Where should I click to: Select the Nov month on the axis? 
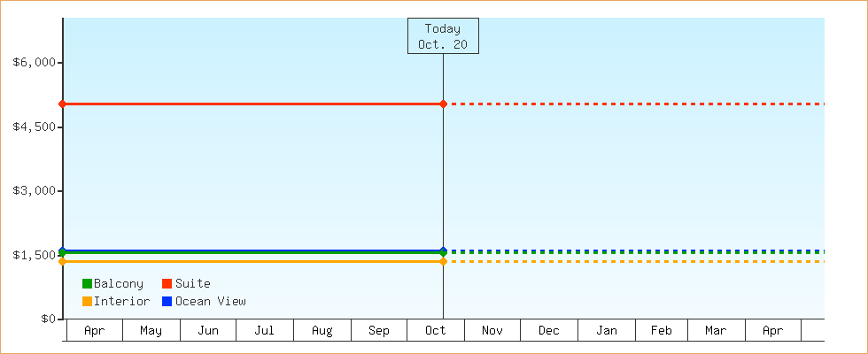pyautogui.click(x=492, y=331)
